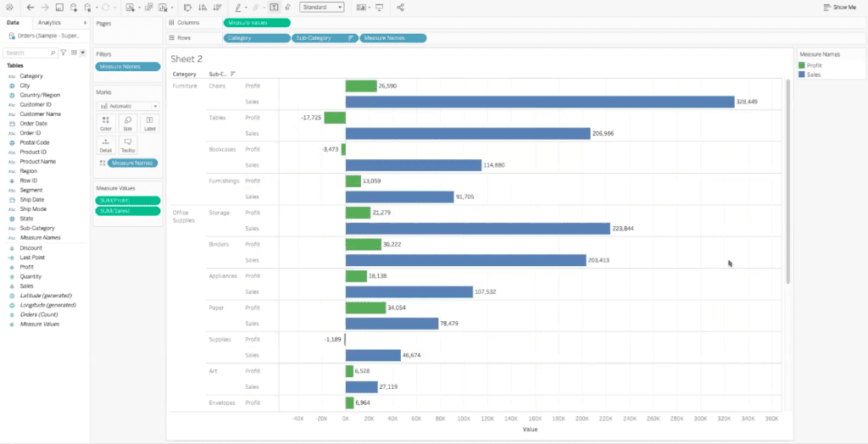Viewport: 868px width, 444px height.
Task: Click the Group members paperclip icon
Action: click(x=255, y=8)
